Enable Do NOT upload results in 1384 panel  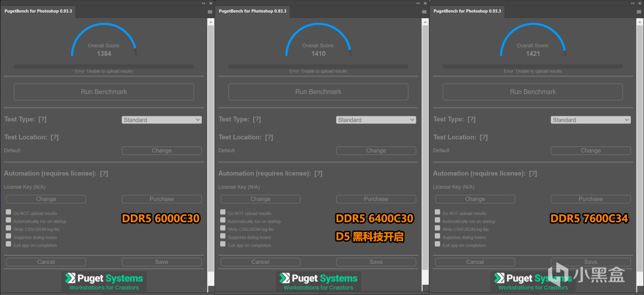coord(9,212)
